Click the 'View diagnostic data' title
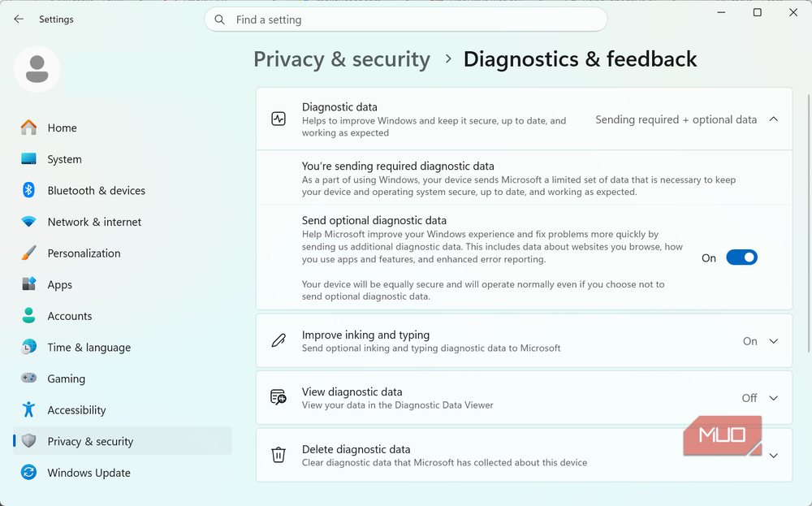Image resolution: width=812 pixels, height=506 pixels. (352, 392)
